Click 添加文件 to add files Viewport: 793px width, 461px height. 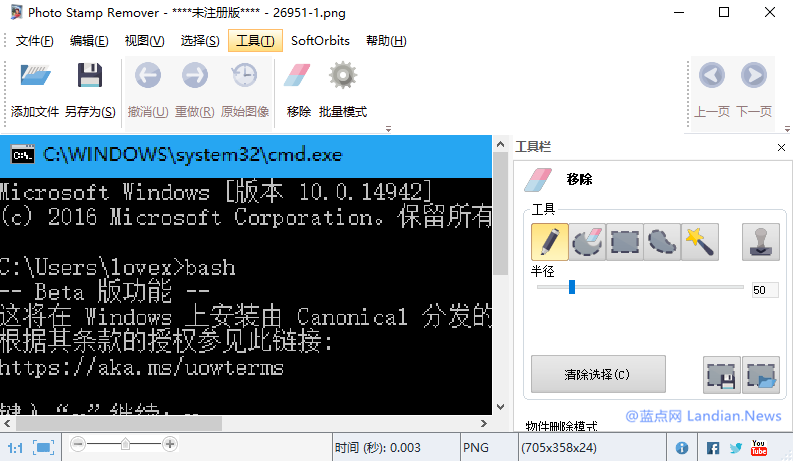pos(35,89)
